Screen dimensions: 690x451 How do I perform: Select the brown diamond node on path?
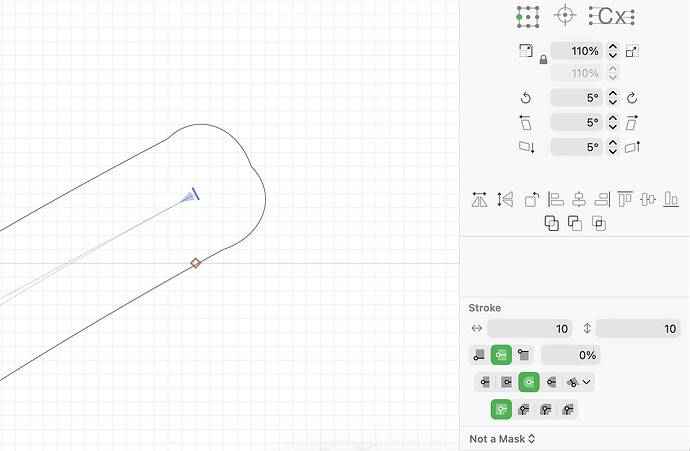pos(195,263)
